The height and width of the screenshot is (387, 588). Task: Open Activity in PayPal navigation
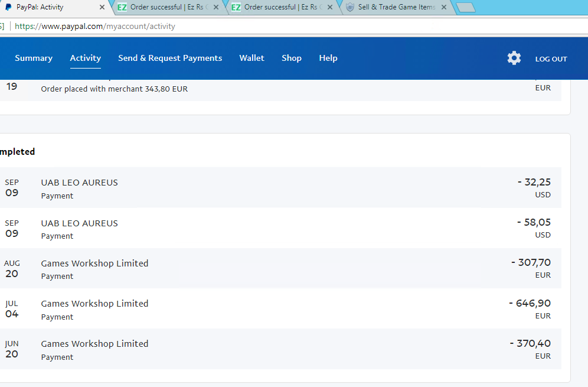(x=86, y=58)
